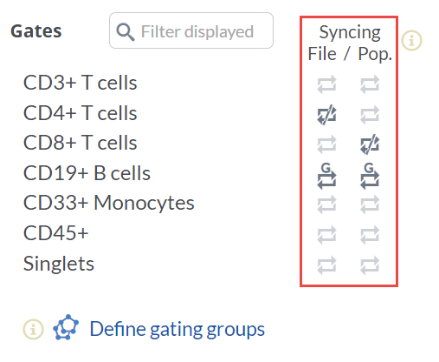Image resolution: width=439 pixels, height=362 pixels.
Task: Click the Gates heading
Action: [36, 31]
